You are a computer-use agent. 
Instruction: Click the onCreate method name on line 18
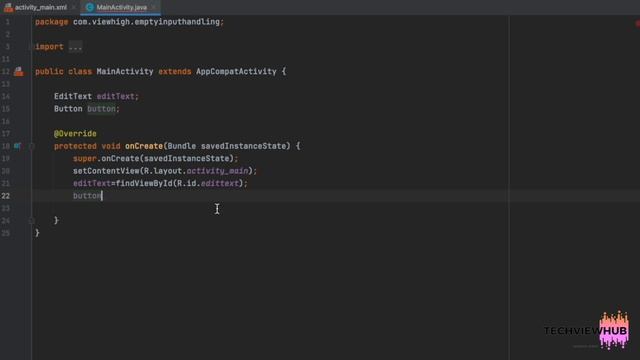point(144,146)
